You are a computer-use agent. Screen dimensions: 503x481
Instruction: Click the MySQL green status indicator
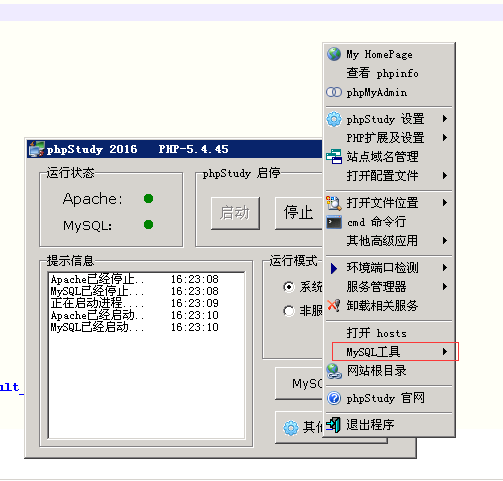(x=148, y=225)
